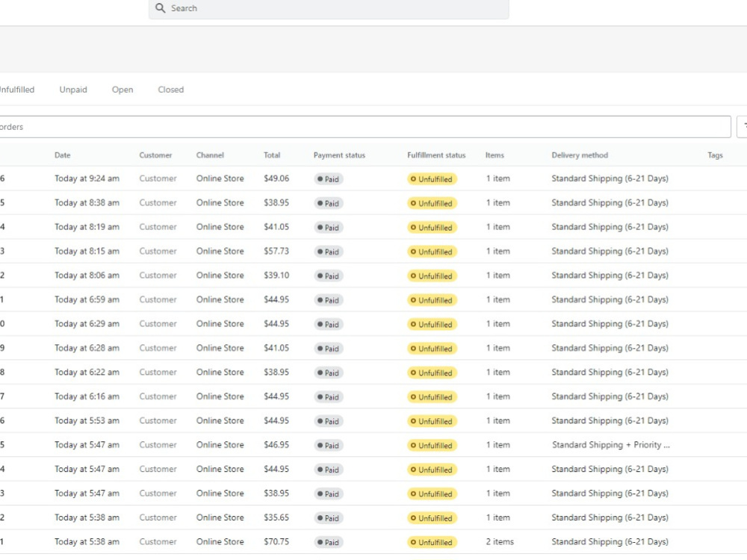Click the Customer column header
747x560 pixels.
(156, 155)
